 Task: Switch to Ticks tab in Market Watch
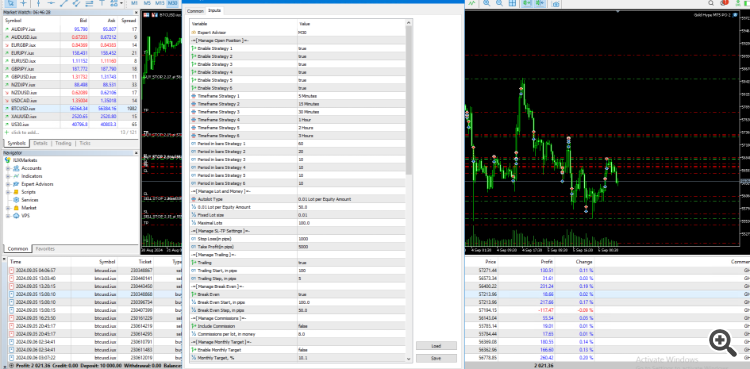tap(85, 143)
